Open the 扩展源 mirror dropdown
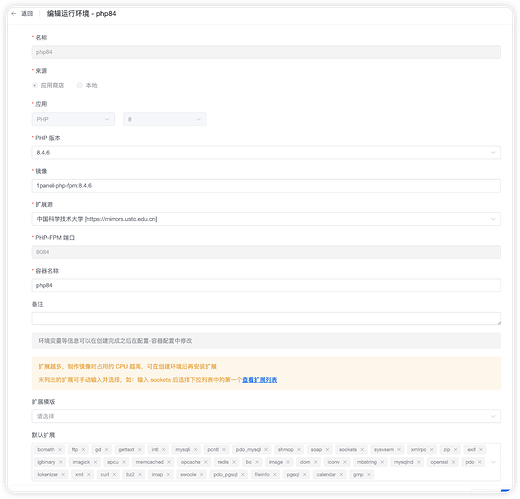This screenshot has width=520, height=499. pos(266,219)
